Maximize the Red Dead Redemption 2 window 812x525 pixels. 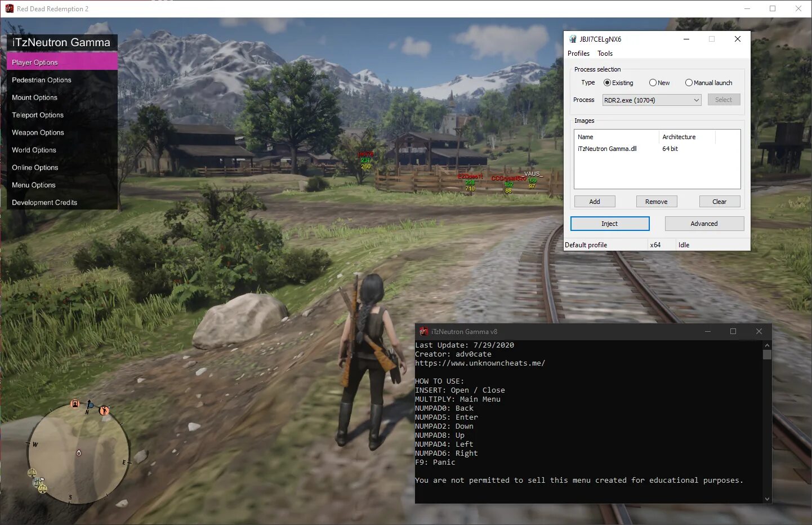coord(773,8)
